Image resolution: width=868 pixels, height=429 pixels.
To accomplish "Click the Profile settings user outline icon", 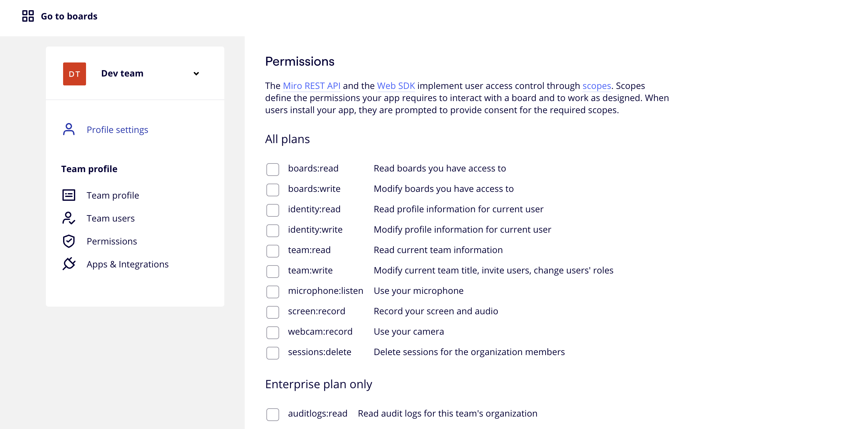I will (69, 129).
